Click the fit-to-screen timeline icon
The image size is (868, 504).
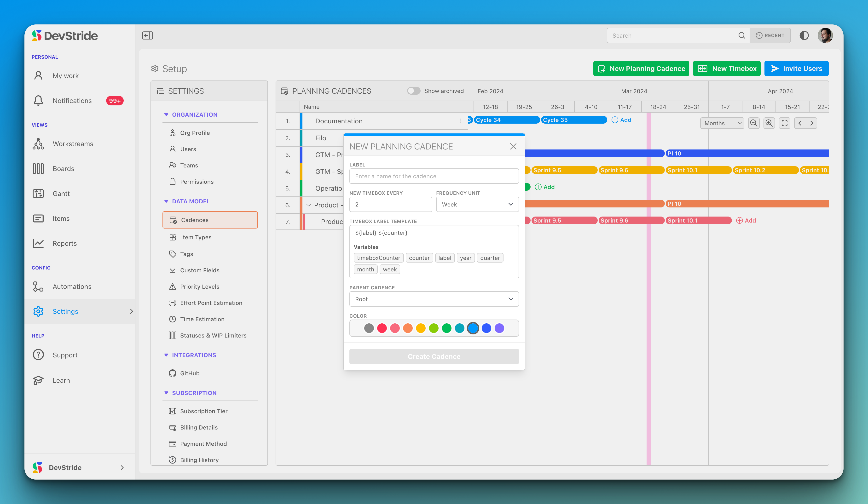click(x=784, y=123)
